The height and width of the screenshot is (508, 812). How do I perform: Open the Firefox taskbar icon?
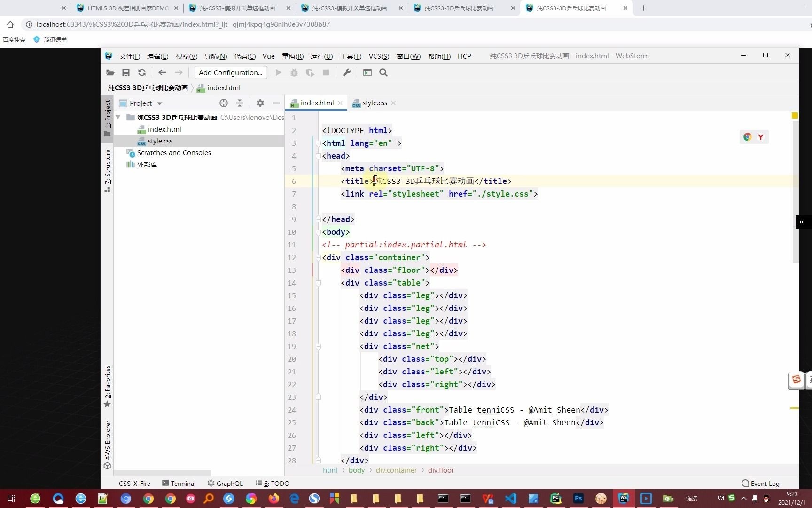[x=273, y=499]
